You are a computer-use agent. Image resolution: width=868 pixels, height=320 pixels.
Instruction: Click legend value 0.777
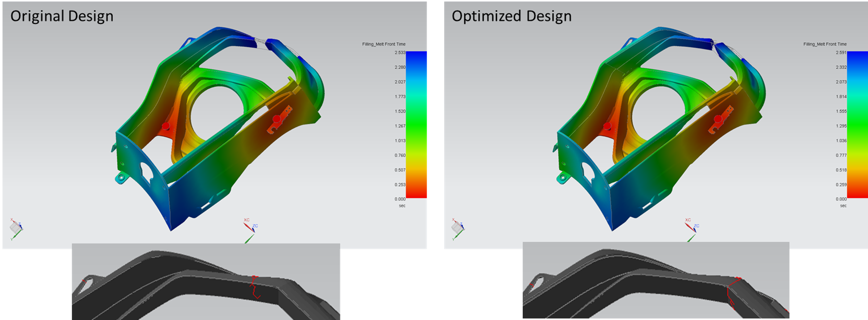(841, 155)
